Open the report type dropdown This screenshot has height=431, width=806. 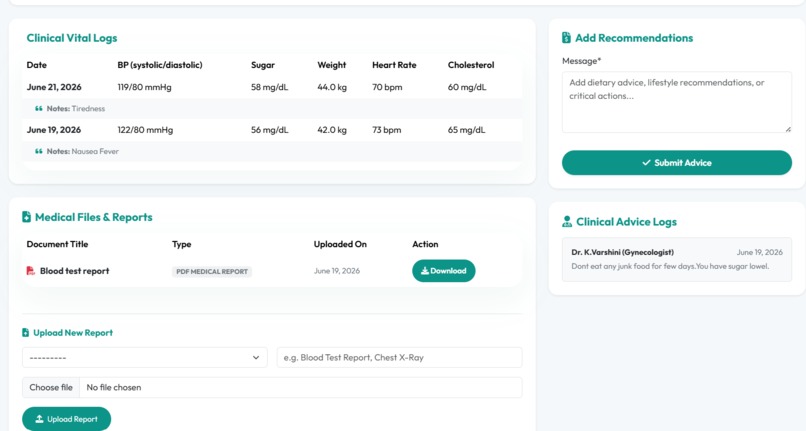[x=144, y=357]
